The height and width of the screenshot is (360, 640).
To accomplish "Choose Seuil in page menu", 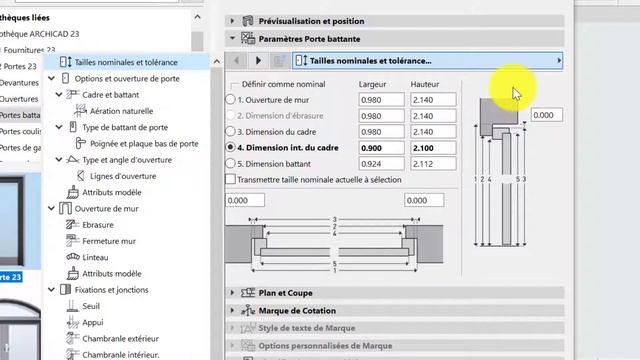I will [x=91, y=306].
